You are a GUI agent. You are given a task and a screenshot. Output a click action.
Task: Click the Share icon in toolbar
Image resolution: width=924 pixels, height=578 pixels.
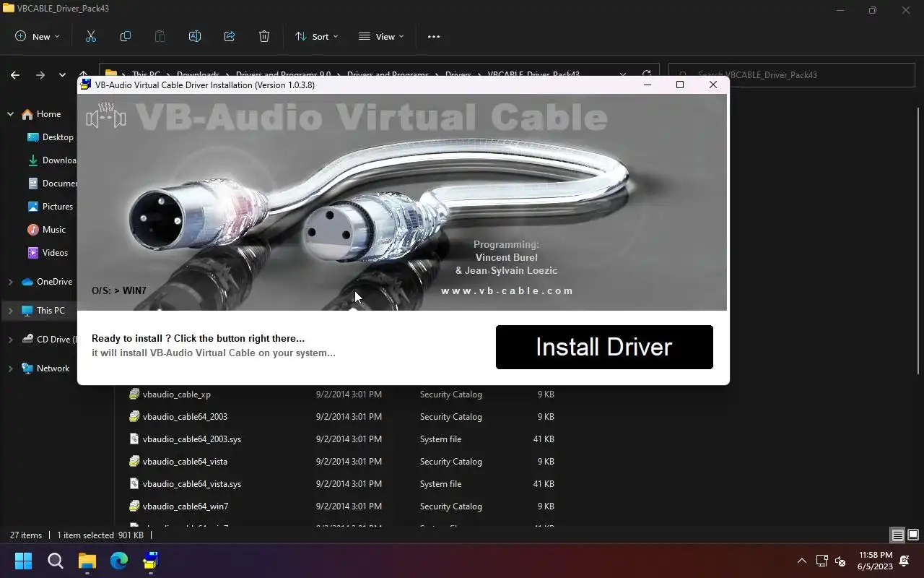[x=230, y=37]
